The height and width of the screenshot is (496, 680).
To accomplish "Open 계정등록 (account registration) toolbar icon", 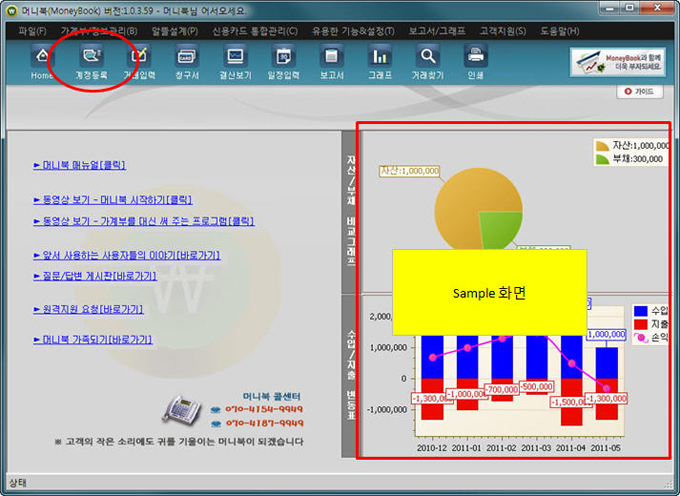I will (x=91, y=62).
